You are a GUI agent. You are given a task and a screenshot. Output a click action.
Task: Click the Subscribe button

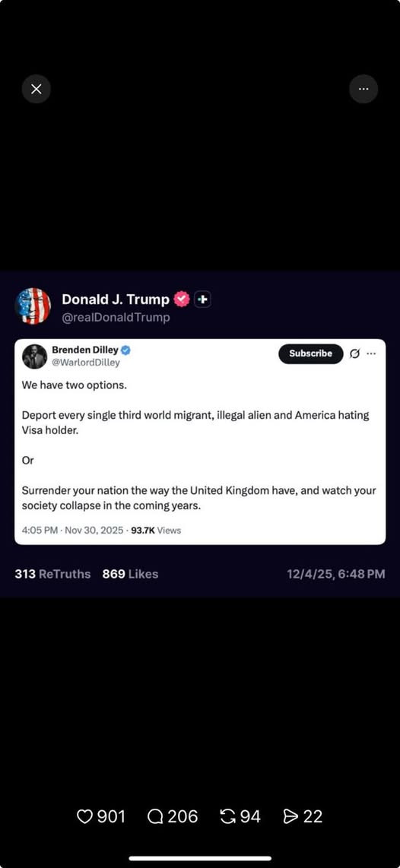(311, 353)
